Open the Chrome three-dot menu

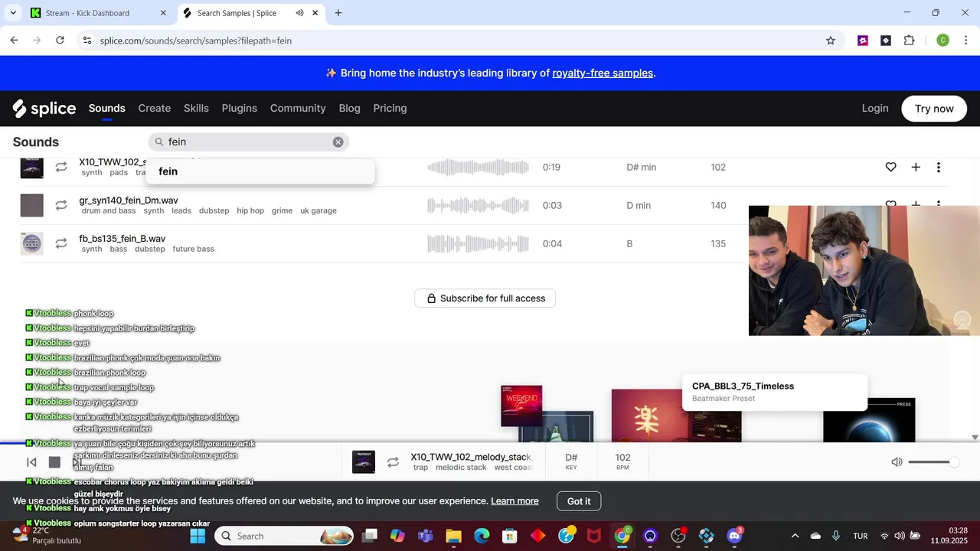[966, 41]
